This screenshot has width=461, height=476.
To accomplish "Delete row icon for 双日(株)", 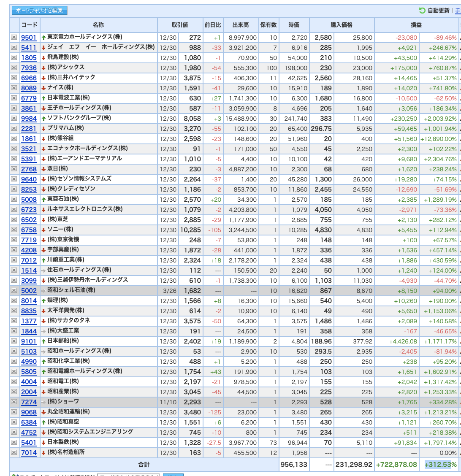I will (14, 169).
